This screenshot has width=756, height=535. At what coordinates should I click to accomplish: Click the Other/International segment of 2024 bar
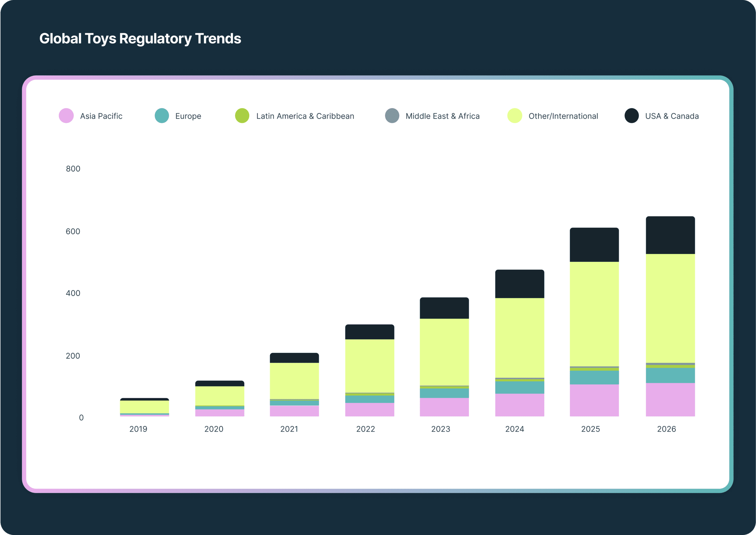(519, 338)
